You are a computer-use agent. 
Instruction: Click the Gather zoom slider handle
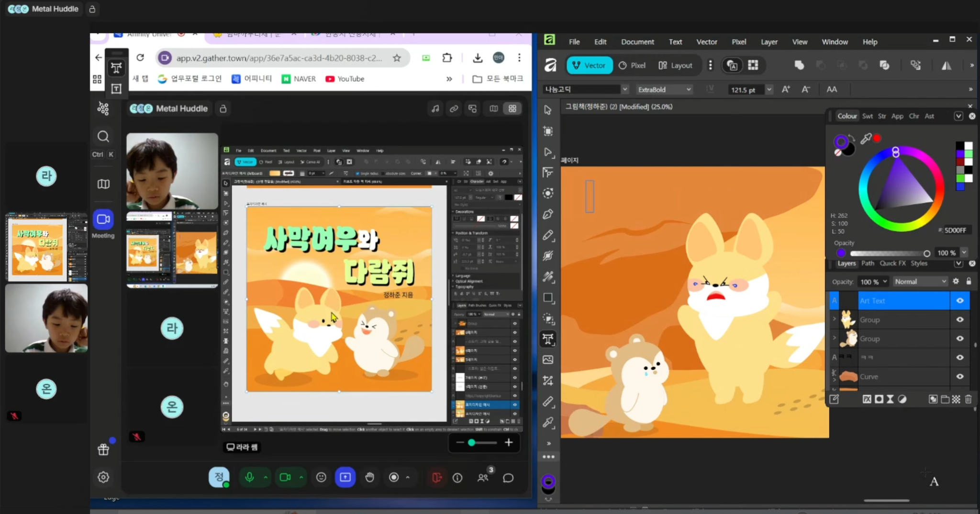click(x=471, y=443)
